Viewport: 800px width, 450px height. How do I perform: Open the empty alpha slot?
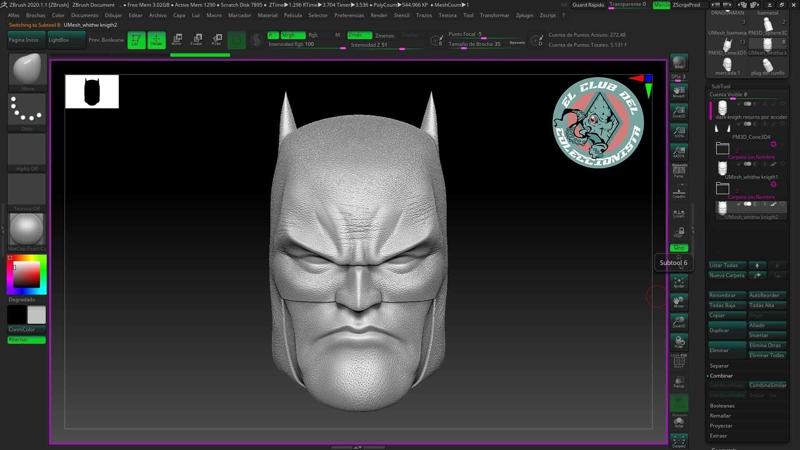tap(27, 149)
